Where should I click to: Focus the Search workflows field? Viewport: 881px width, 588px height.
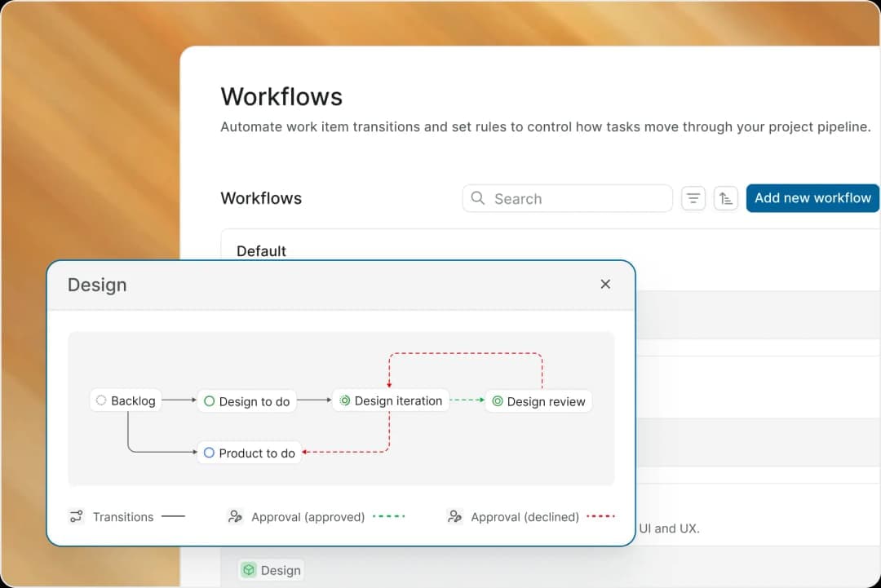(x=568, y=198)
